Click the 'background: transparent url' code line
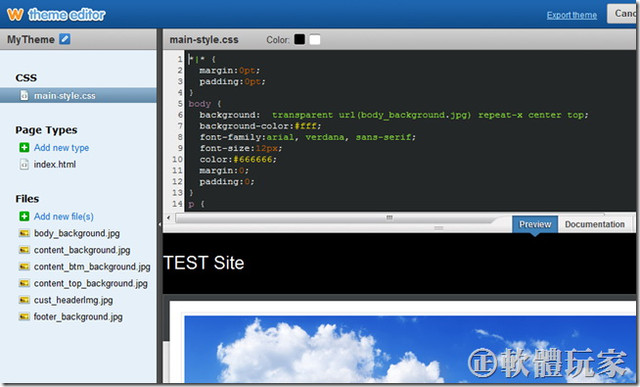 393,115
